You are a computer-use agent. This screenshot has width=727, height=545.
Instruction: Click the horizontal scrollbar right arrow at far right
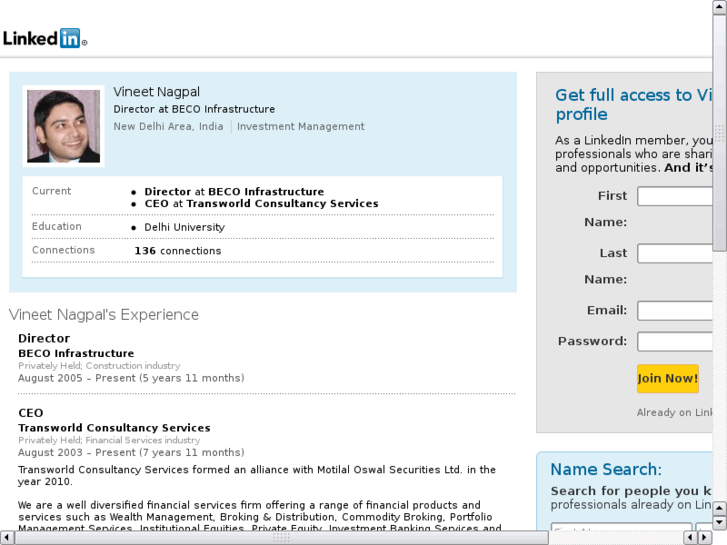705,538
